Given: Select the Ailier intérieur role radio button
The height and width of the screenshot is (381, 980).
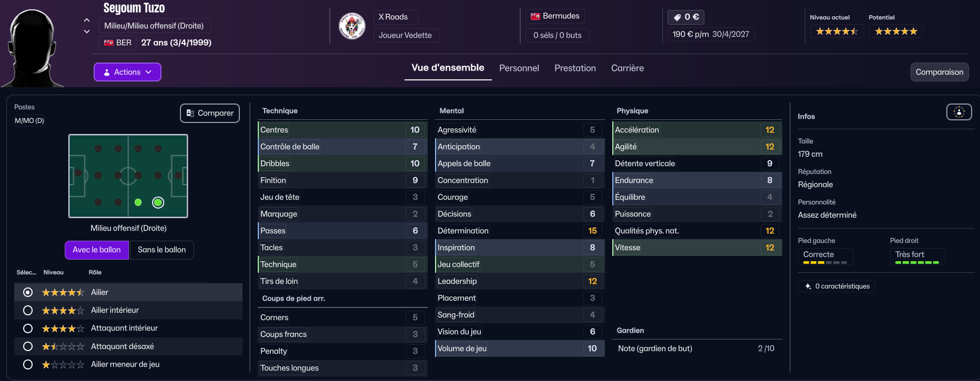Looking at the screenshot, I should click(28, 311).
